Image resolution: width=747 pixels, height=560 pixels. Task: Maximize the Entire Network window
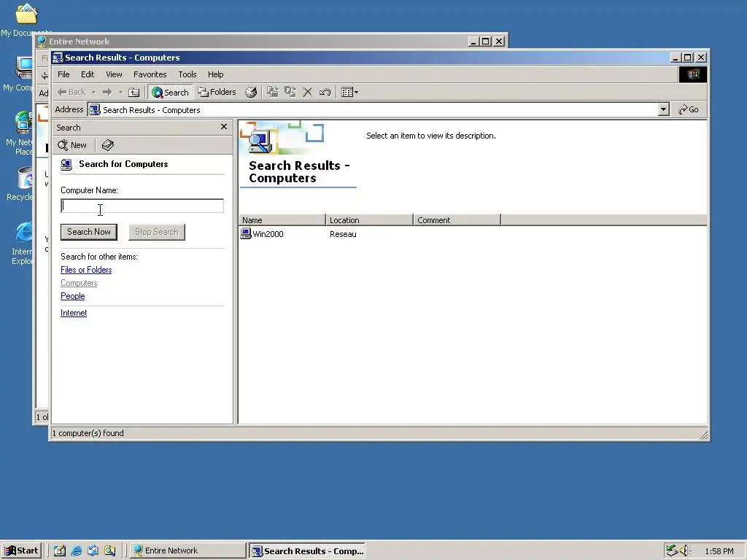pos(485,42)
